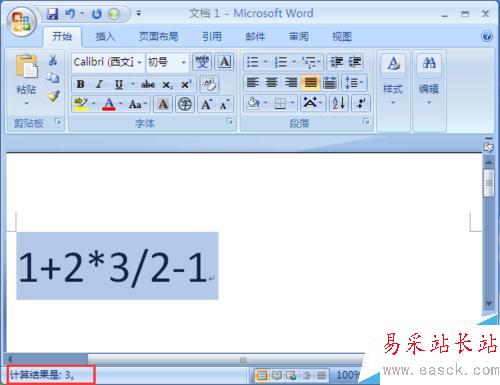Click the vertical scrollbar thumb

point(489,183)
